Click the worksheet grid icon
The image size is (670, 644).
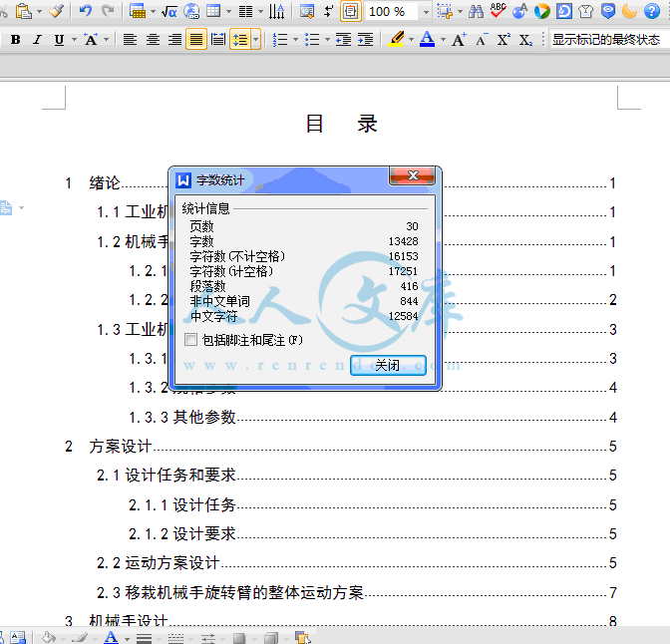pyautogui.click(x=213, y=11)
